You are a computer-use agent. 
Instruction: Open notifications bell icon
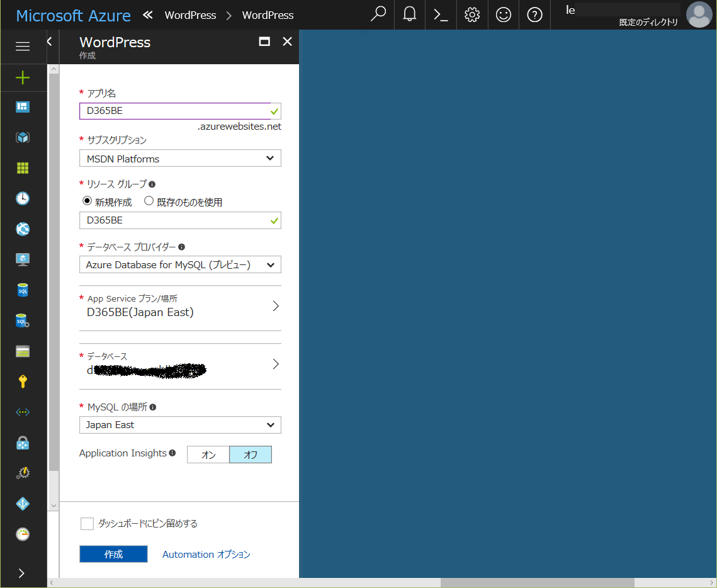point(409,14)
